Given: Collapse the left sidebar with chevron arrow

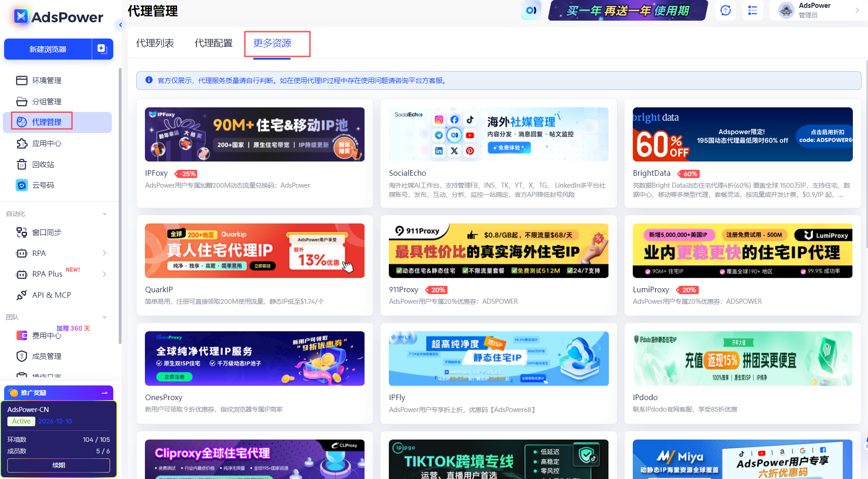Looking at the screenshot, I should coord(120,25).
